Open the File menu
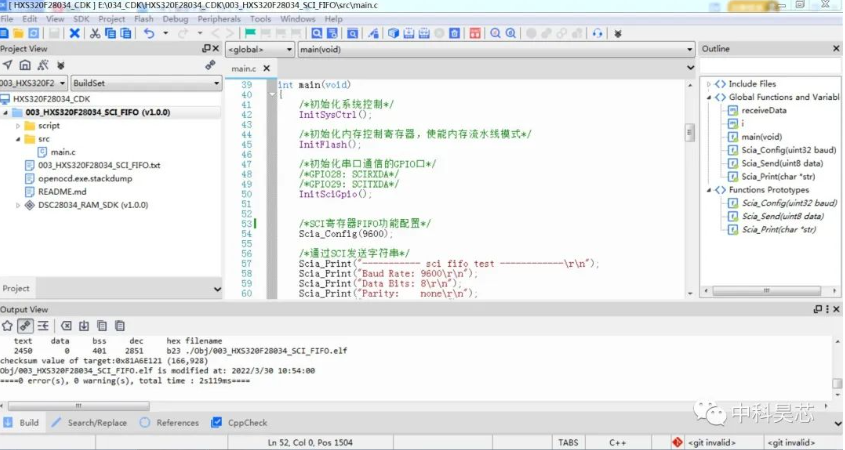Screen dimensions: 845x450 click(x=6, y=19)
